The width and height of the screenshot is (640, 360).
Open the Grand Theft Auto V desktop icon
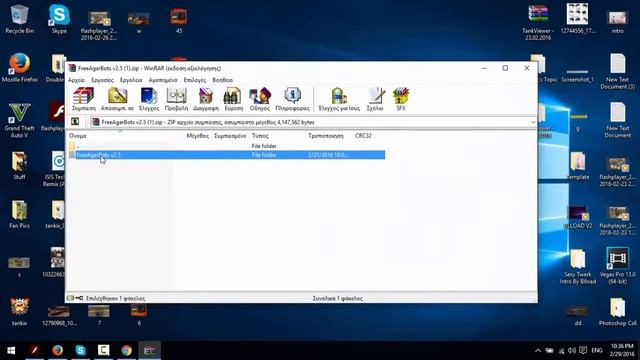(19, 120)
